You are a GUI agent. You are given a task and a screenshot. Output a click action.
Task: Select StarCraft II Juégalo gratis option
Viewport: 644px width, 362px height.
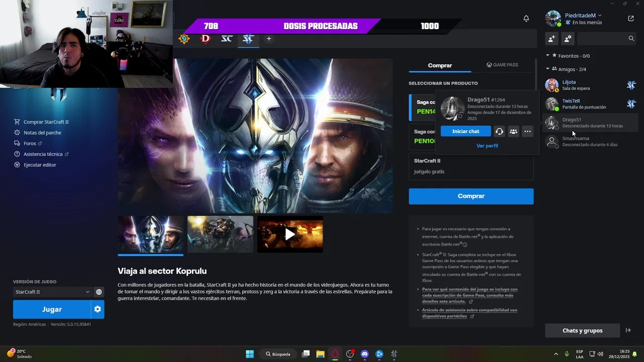coord(471,166)
